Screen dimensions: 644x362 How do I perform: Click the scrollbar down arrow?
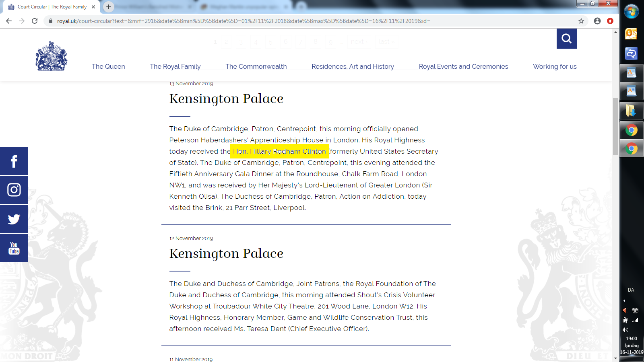[x=615, y=358]
